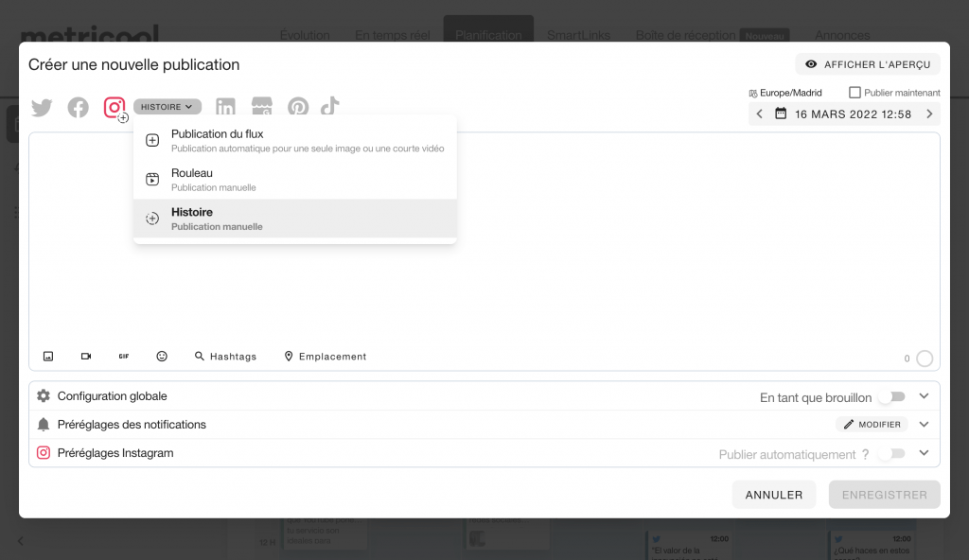Go to the next date arrow
Viewport: 969px width, 560px height.
(929, 114)
